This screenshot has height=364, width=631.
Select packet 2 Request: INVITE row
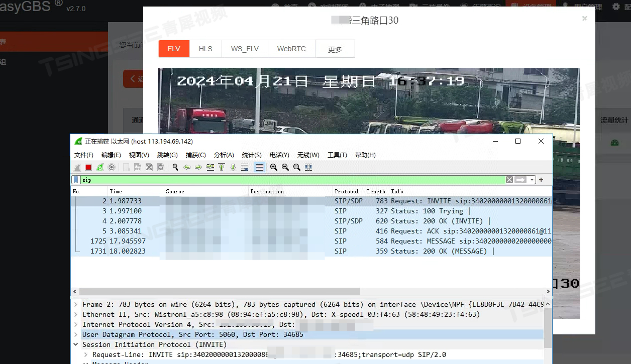pos(311,201)
